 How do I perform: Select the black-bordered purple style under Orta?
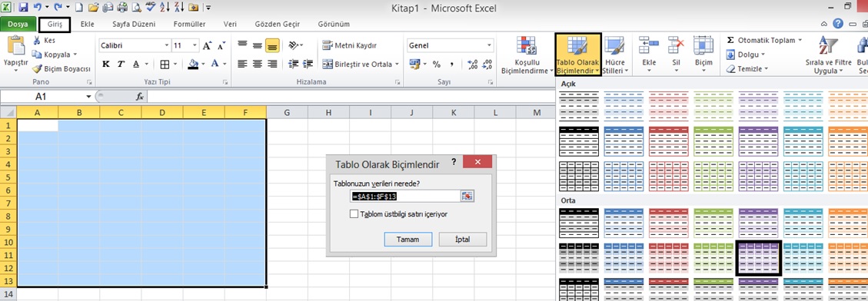758,258
